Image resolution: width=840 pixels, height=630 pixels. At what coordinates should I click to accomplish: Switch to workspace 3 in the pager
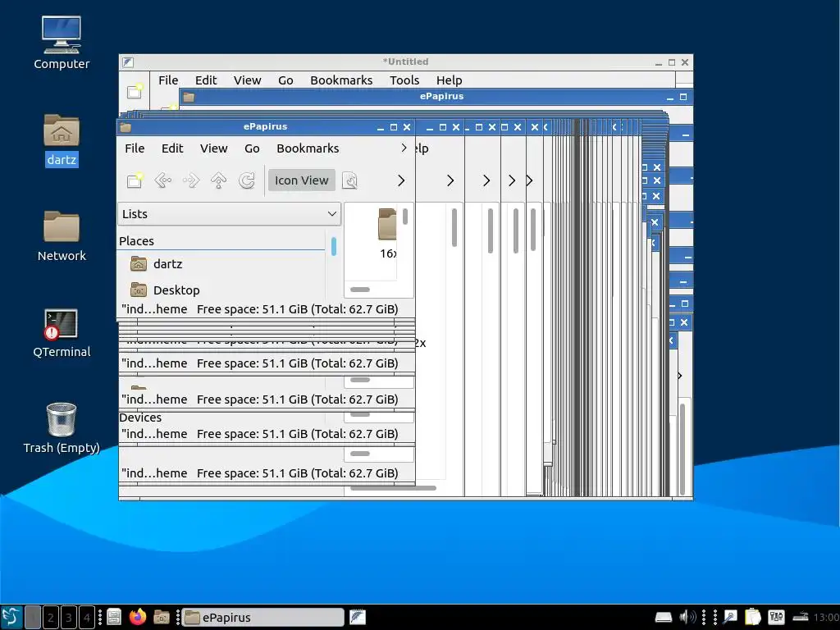69,617
